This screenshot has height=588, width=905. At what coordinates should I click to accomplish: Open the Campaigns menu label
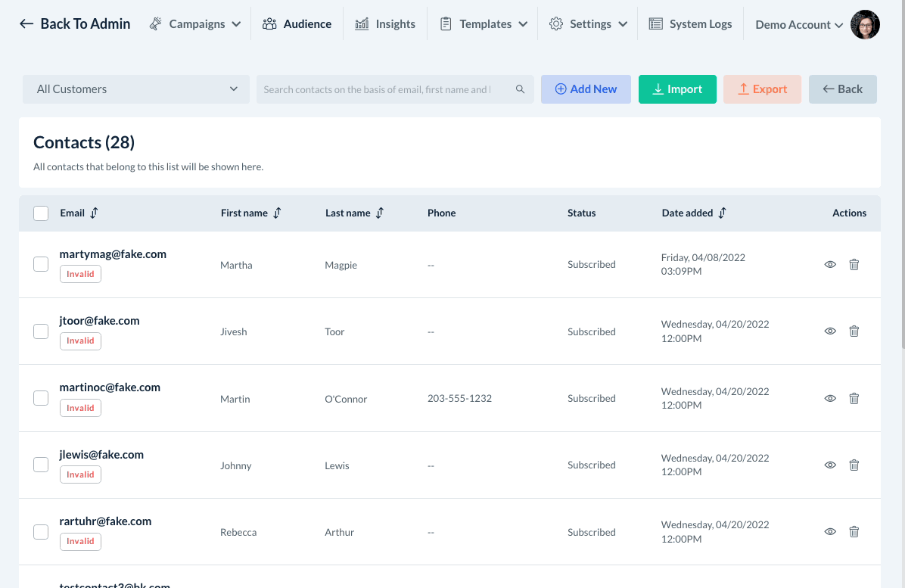(197, 23)
